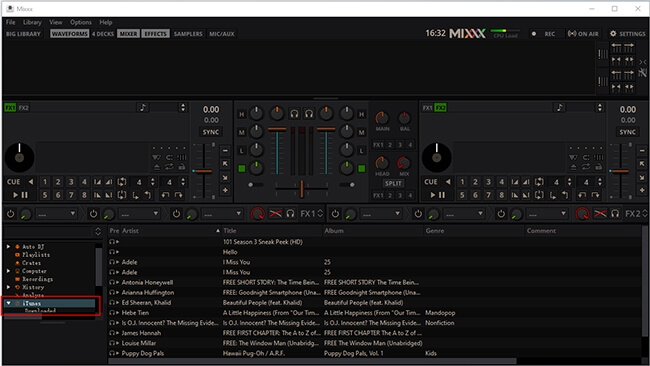Screen dimensions: 650x366
Task: Click FX1 unit headphone icon
Action: pyautogui.click(x=291, y=214)
